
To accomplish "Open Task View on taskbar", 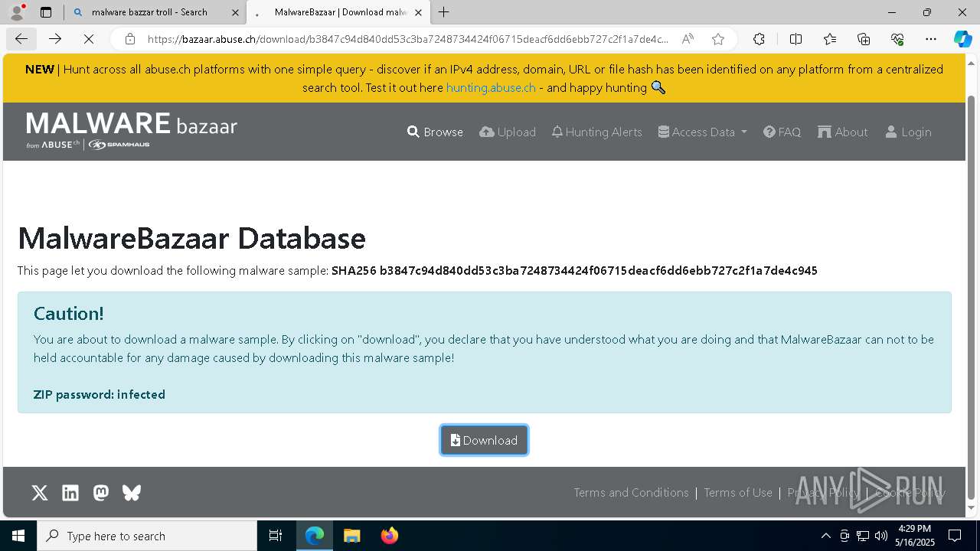I will coord(276,536).
